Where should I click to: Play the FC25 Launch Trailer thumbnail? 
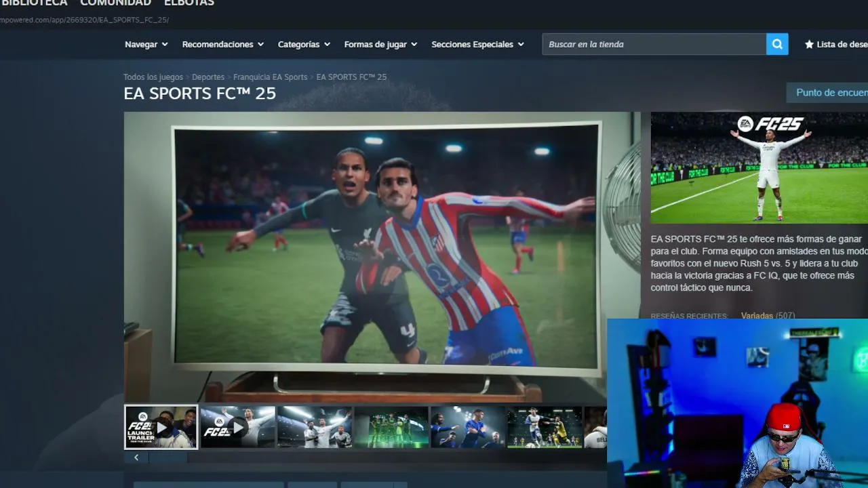click(x=161, y=428)
